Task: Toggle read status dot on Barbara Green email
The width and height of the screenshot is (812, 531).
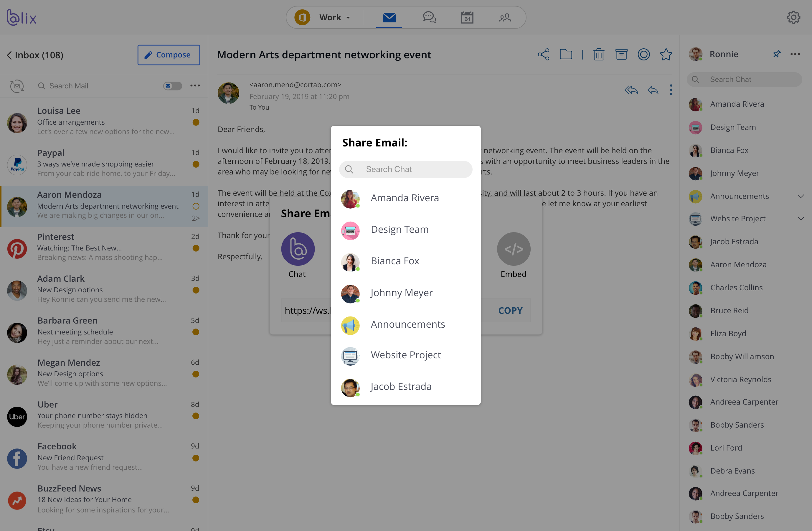Action: (196, 332)
